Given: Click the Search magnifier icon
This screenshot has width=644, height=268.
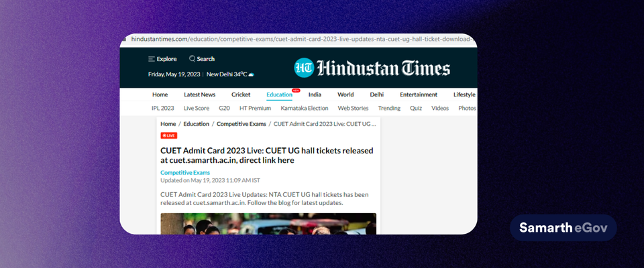Looking at the screenshot, I should (192, 59).
